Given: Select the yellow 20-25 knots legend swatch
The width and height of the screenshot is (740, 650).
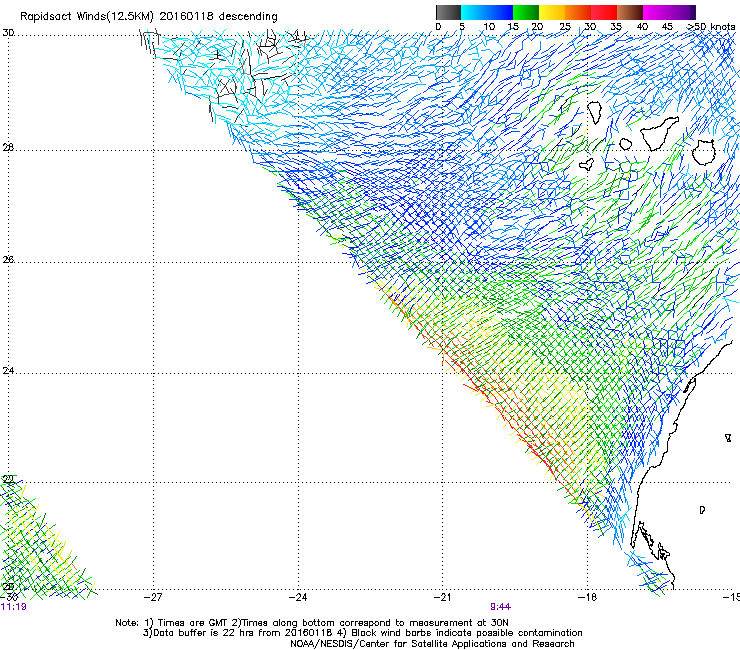Looking at the screenshot, I should click(552, 12).
